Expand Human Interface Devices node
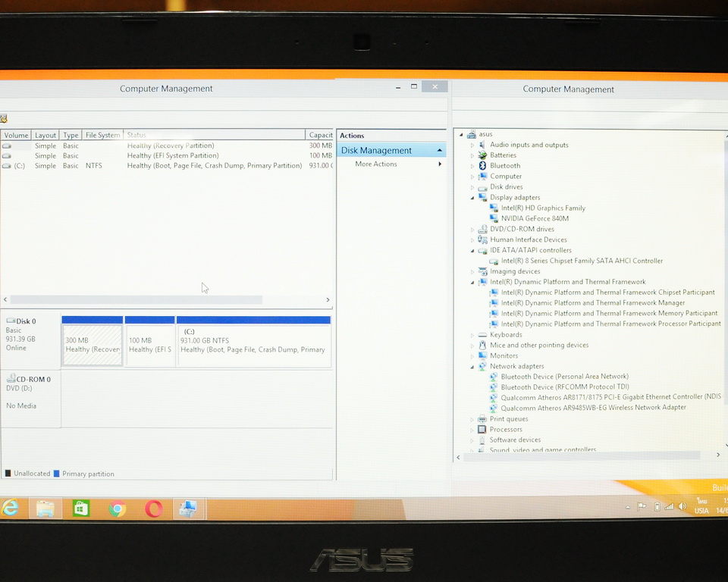Viewport: 728px width, 582px height. 472,240
